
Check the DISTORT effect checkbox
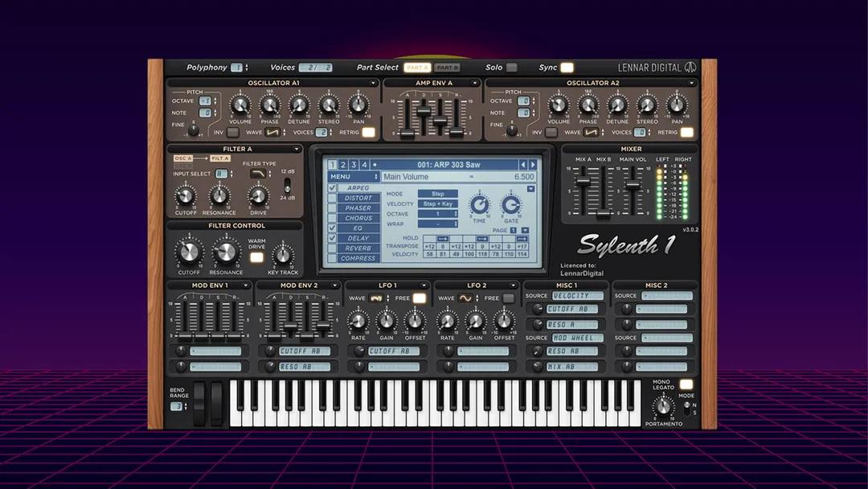point(332,198)
